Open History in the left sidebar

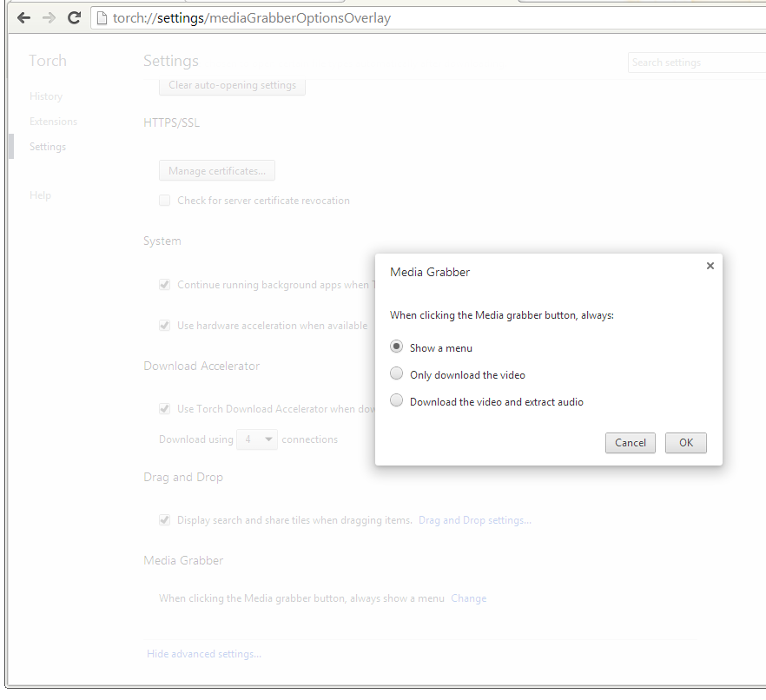coord(46,96)
